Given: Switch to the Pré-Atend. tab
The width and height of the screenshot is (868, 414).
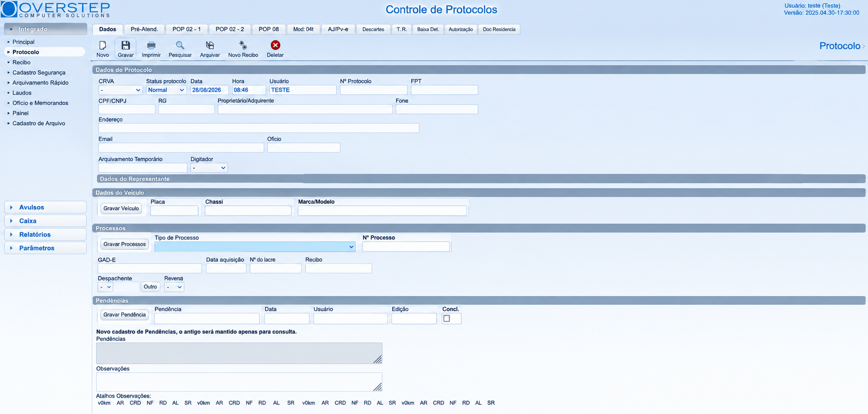Looking at the screenshot, I should 144,29.
